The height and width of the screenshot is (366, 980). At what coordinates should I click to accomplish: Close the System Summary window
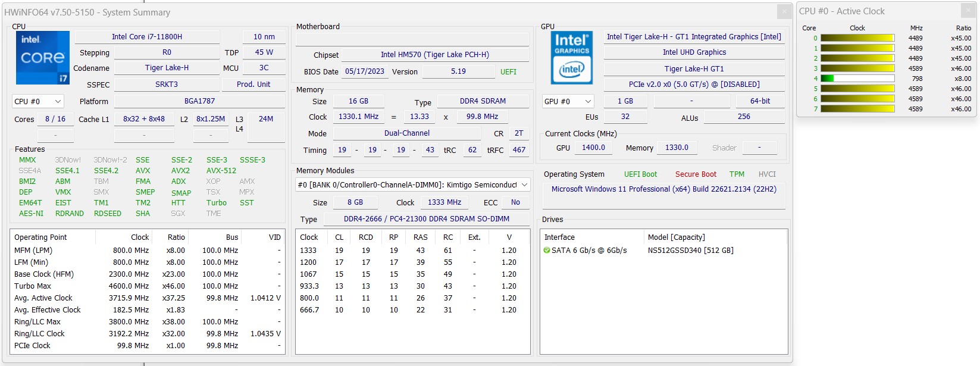[784, 12]
